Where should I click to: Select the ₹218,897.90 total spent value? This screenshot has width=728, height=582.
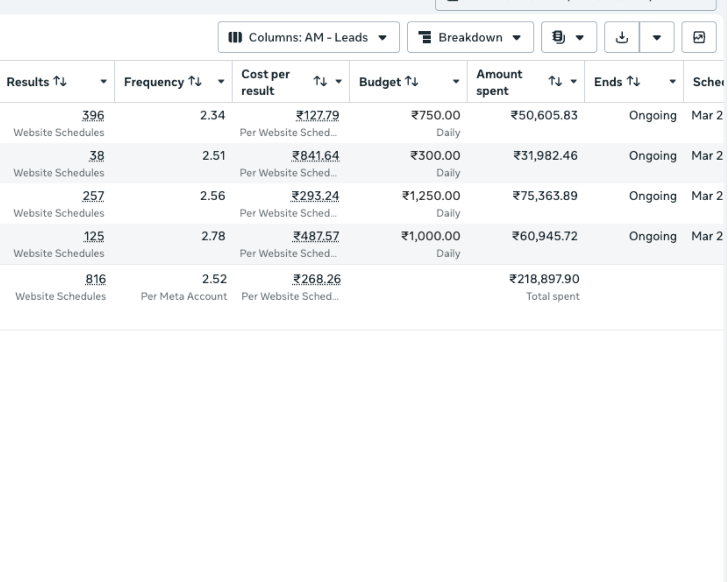(x=544, y=279)
